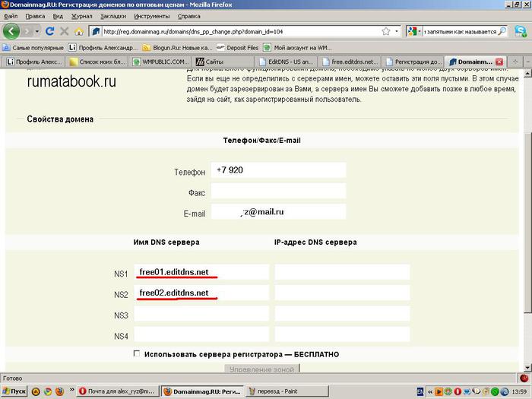Click the E-mail input field
The width and height of the screenshot is (532, 399).
click(x=279, y=212)
